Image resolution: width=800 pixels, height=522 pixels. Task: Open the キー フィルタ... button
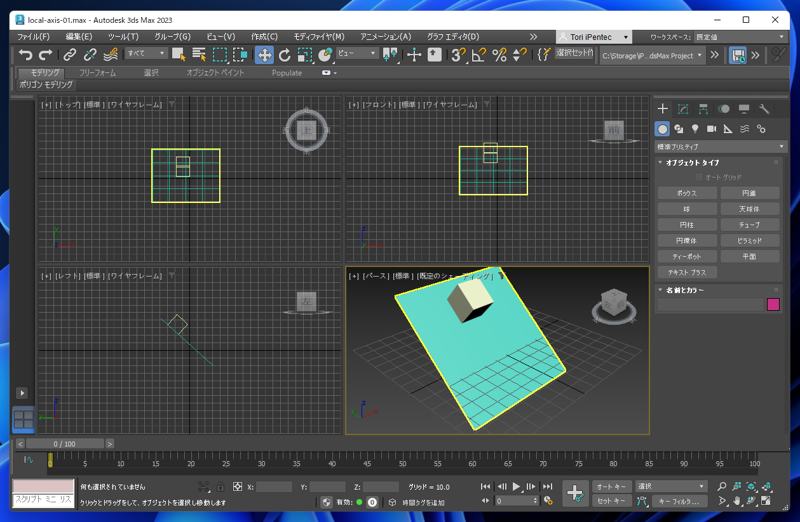click(x=679, y=501)
